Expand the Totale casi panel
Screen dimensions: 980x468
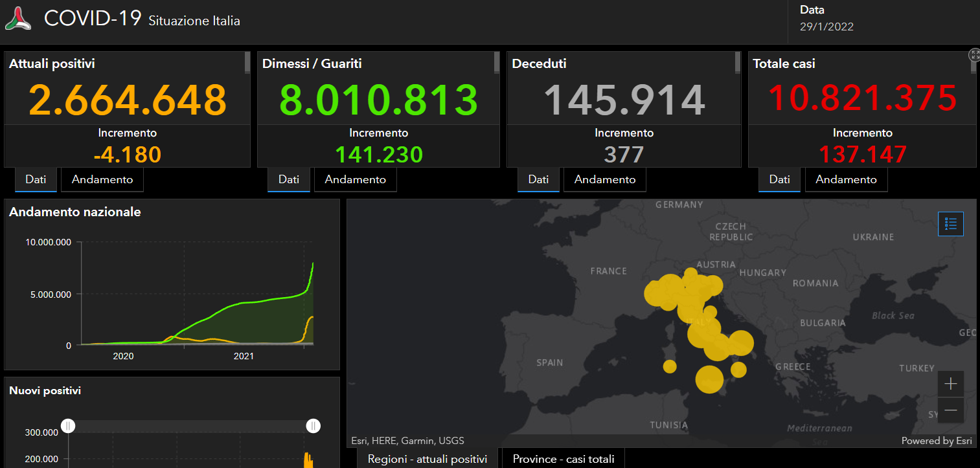[x=974, y=54]
